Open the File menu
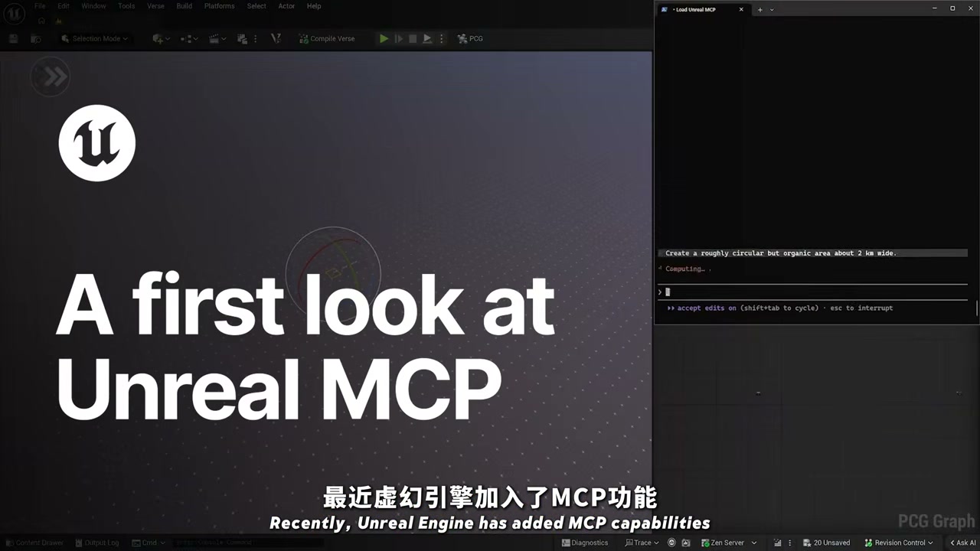 40,6
